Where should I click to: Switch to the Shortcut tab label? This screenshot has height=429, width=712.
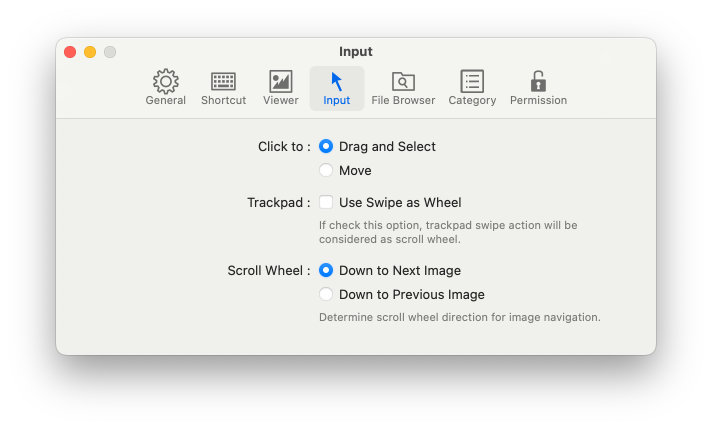click(223, 100)
